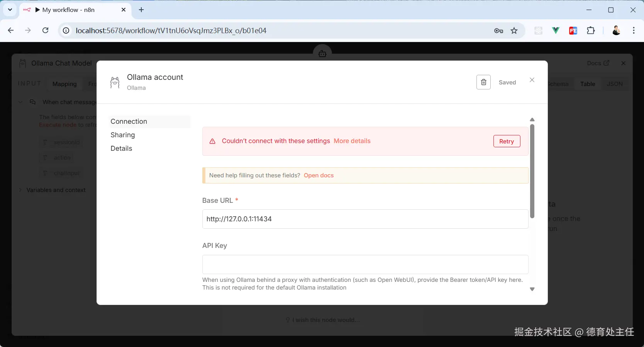
Task: Focus the API Key input field
Action: tap(365, 264)
